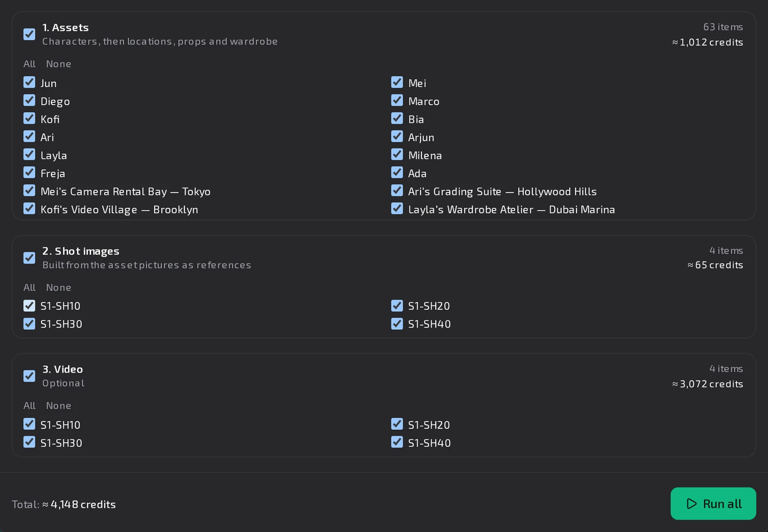Viewport: 768px width, 532px height.
Task: Uncheck the Mei character checkbox
Action: 397,83
